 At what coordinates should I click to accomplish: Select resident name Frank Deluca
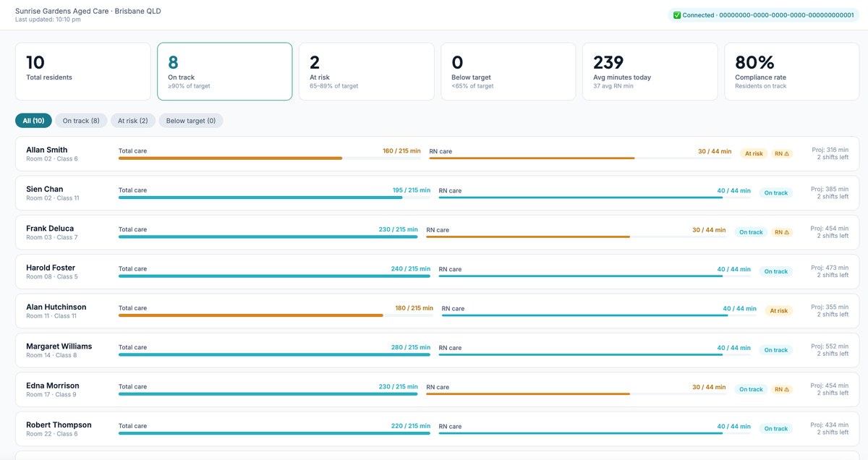coord(50,229)
